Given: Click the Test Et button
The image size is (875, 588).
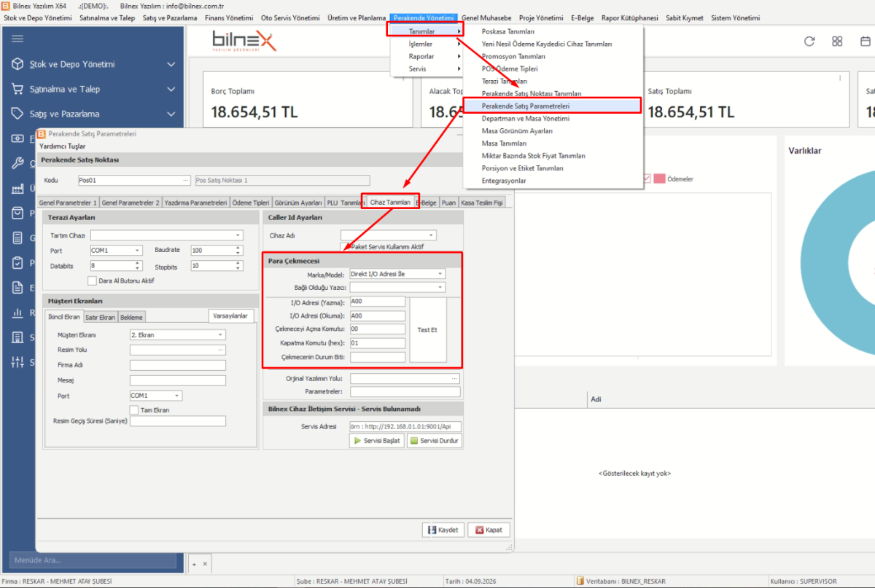Looking at the screenshot, I should [427, 329].
